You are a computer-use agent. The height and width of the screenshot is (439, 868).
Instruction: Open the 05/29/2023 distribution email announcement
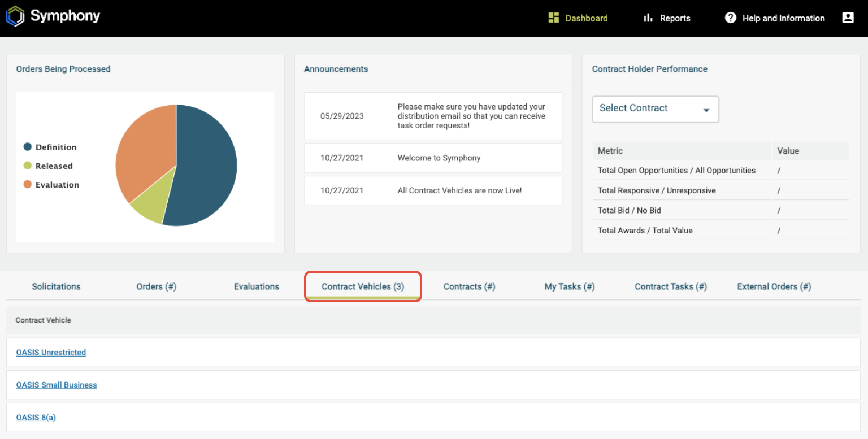tap(433, 116)
